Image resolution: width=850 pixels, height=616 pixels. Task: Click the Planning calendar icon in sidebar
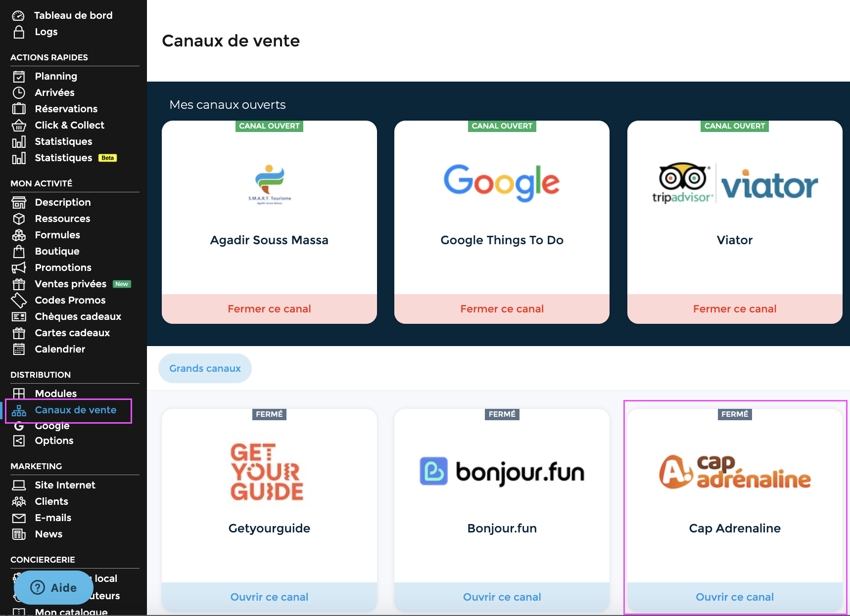pyautogui.click(x=19, y=77)
